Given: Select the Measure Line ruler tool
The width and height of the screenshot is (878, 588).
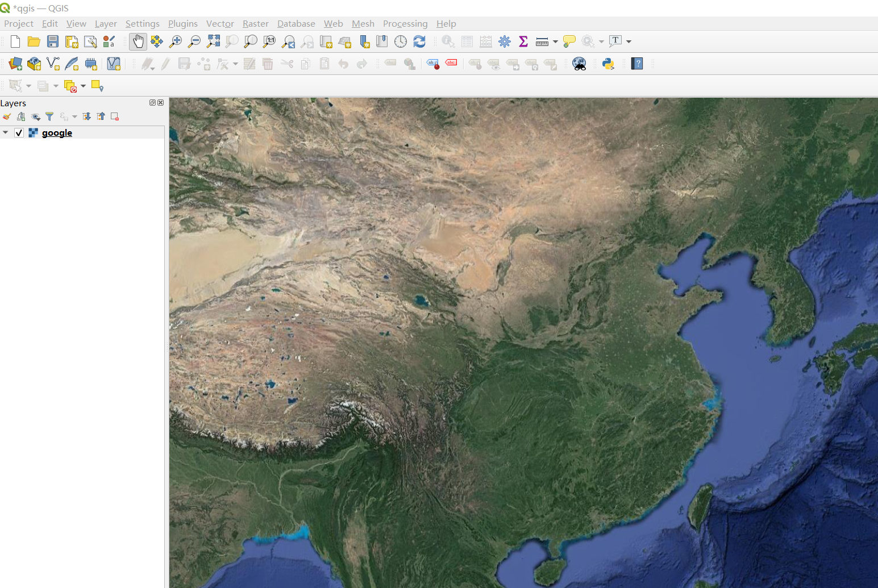Looking at the screenshot, I should (542, 41).
